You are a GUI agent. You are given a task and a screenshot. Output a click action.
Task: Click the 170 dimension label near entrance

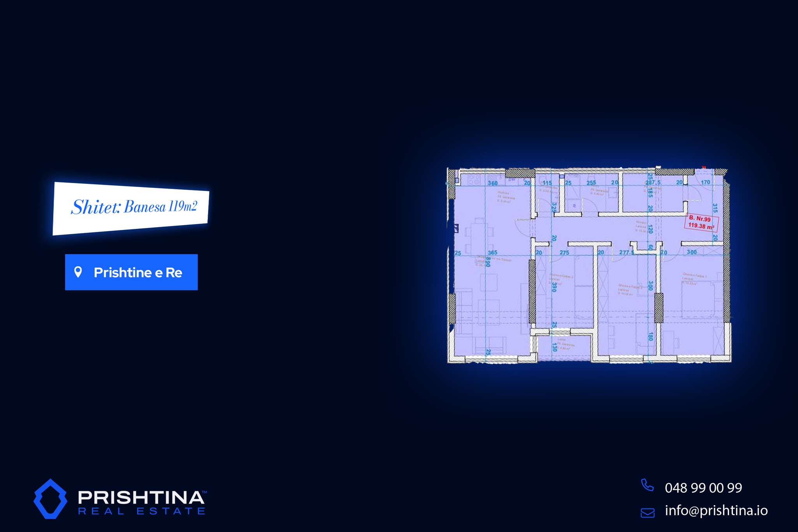pyautogui.click(x=705, y=182)
